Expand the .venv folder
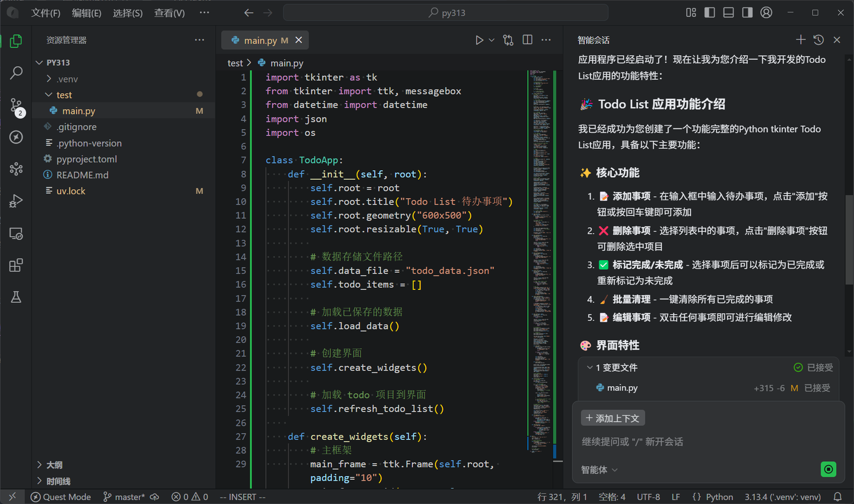 pos(67,79)
